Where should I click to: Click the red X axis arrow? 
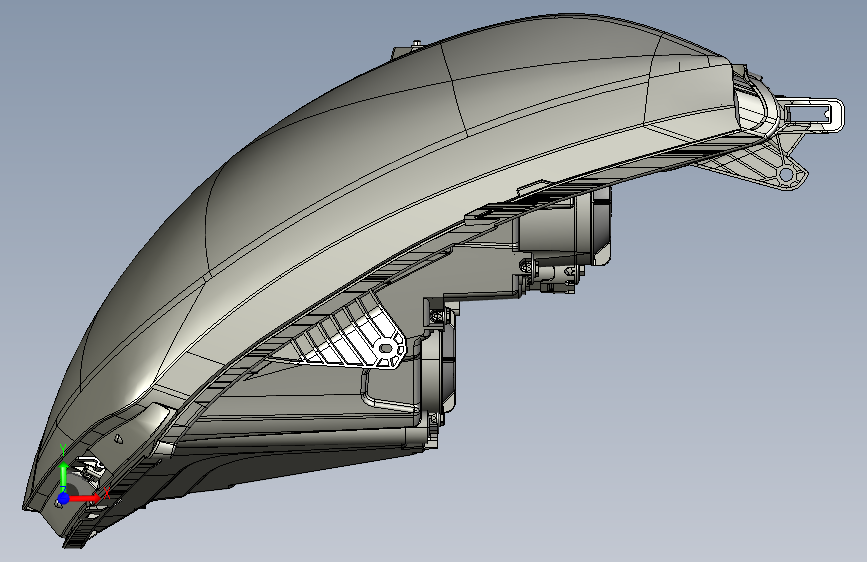pyautogui.click(x=85, y=498)
